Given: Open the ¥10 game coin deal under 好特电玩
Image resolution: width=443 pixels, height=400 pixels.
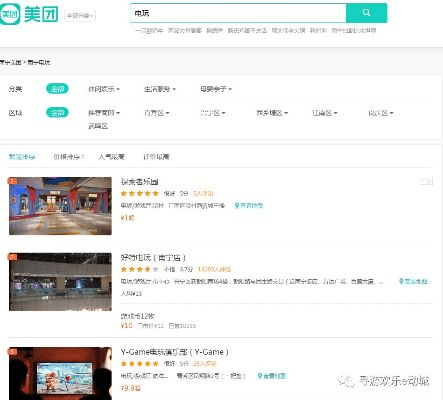Looking at the screenshot, I should [x=158, y=321].
